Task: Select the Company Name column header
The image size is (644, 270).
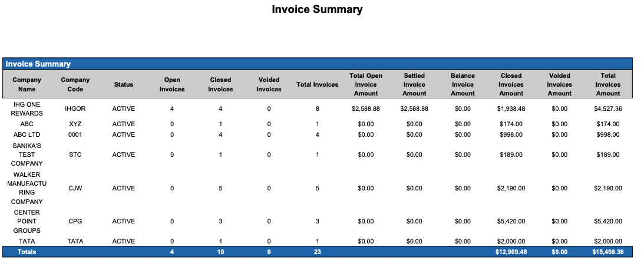Action: point(27,84)
